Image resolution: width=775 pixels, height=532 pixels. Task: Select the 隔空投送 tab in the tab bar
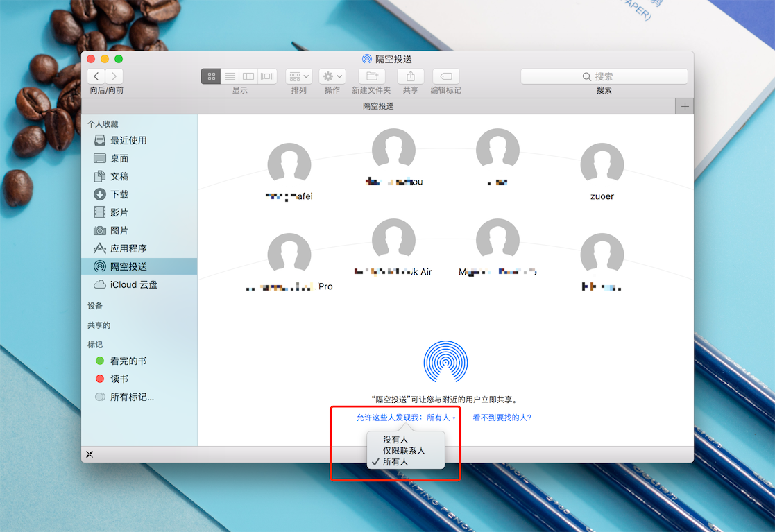point(378,106)
